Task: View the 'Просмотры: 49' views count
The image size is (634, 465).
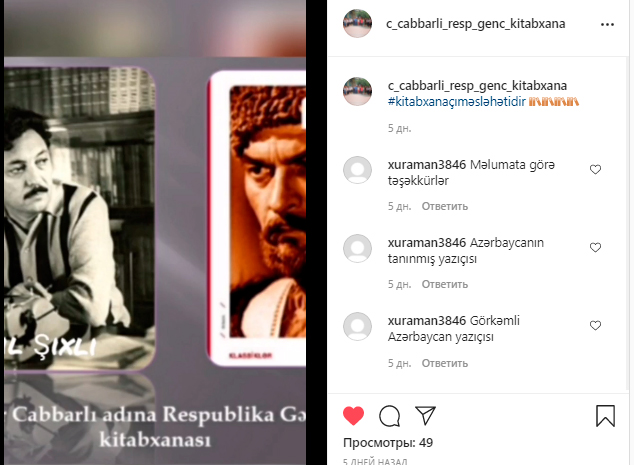Action: 388,443
